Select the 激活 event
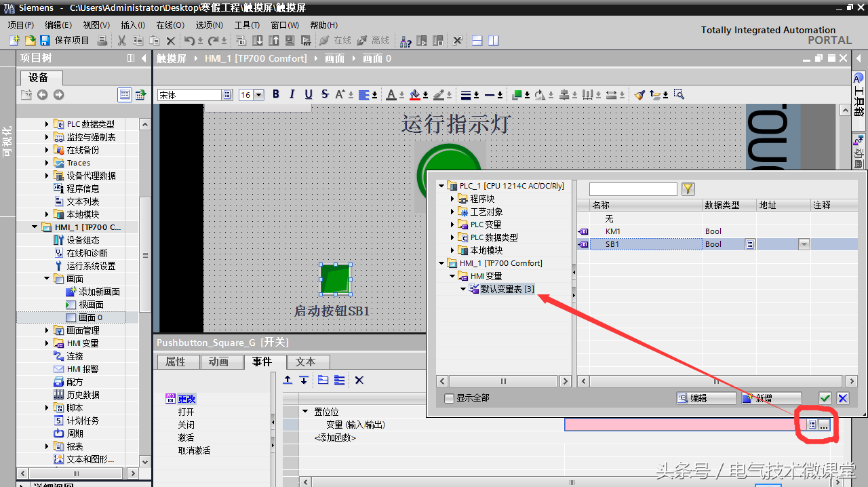The height and width of the screenshot is (487, 868). [186, 437]
